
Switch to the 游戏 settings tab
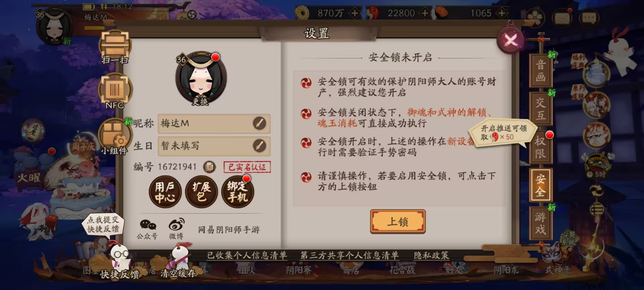540,223
